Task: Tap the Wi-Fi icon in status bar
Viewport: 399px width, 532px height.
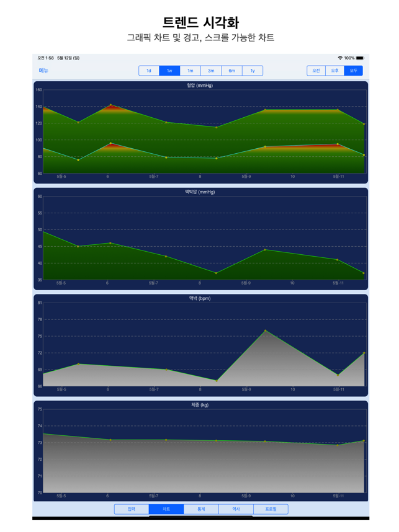Action: point(340,58)
